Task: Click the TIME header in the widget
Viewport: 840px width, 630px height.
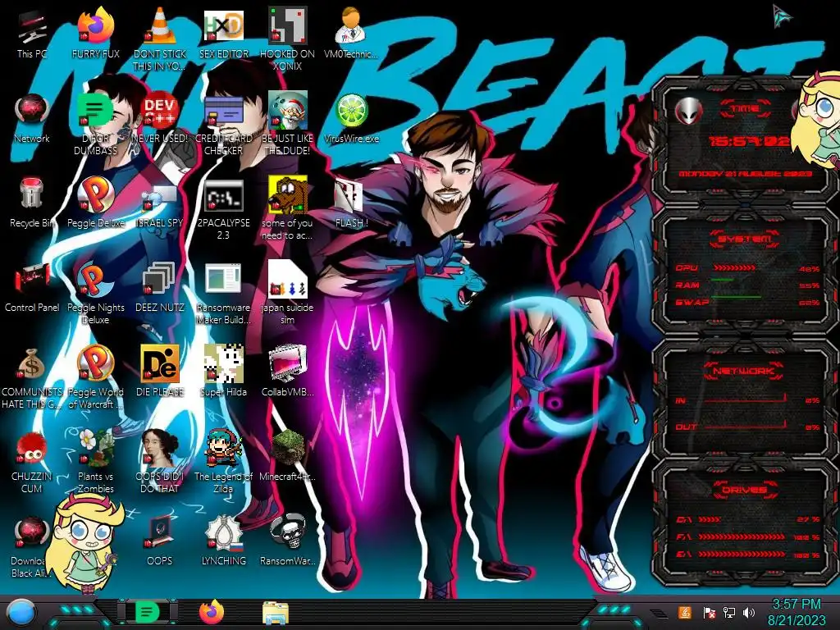Action: 745,109
